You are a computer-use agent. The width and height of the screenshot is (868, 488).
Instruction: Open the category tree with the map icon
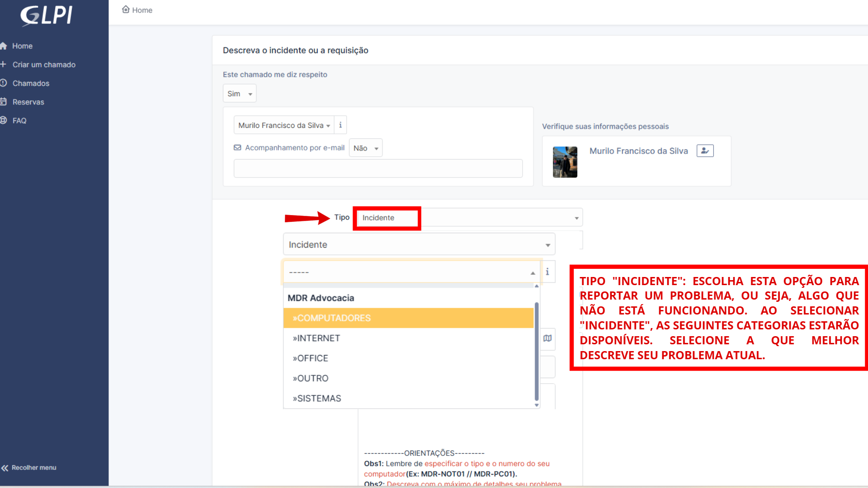pos(547,339)
